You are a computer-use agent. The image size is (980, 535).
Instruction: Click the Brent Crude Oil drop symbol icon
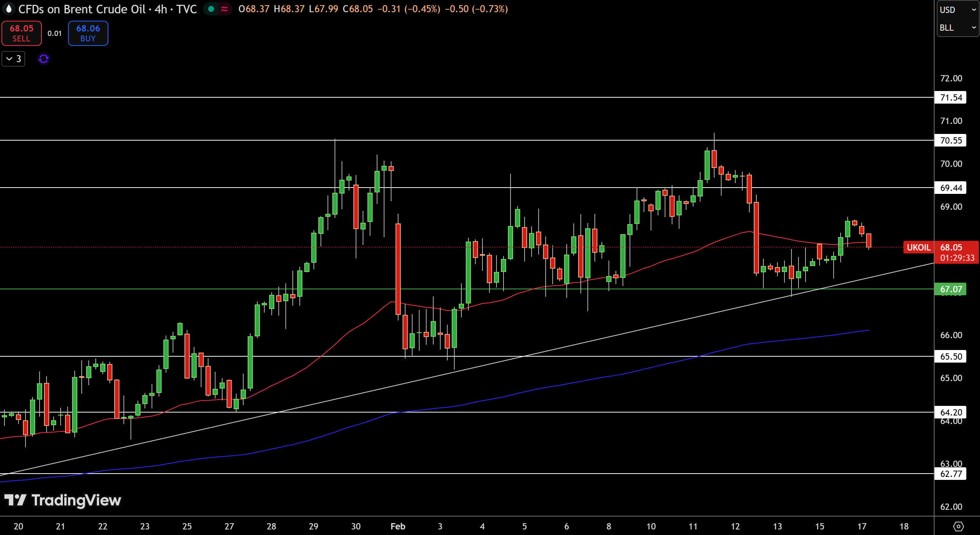click(9, 9)
